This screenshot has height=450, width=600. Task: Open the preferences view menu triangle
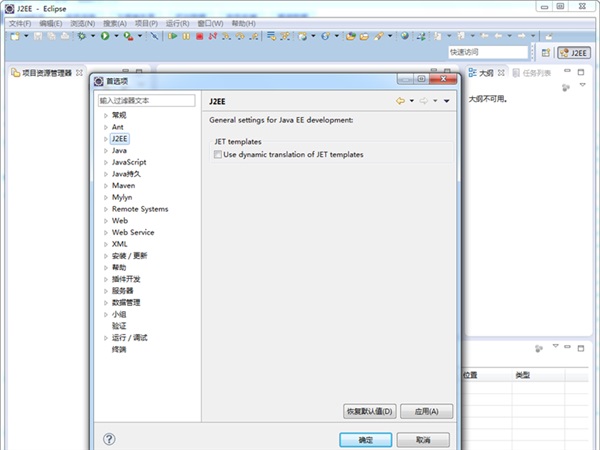[x=447, y=101]
